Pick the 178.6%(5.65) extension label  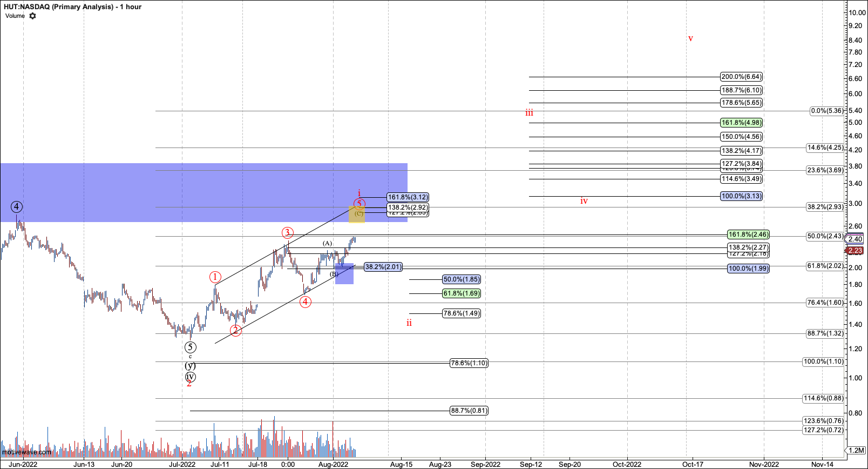(742, 103)
